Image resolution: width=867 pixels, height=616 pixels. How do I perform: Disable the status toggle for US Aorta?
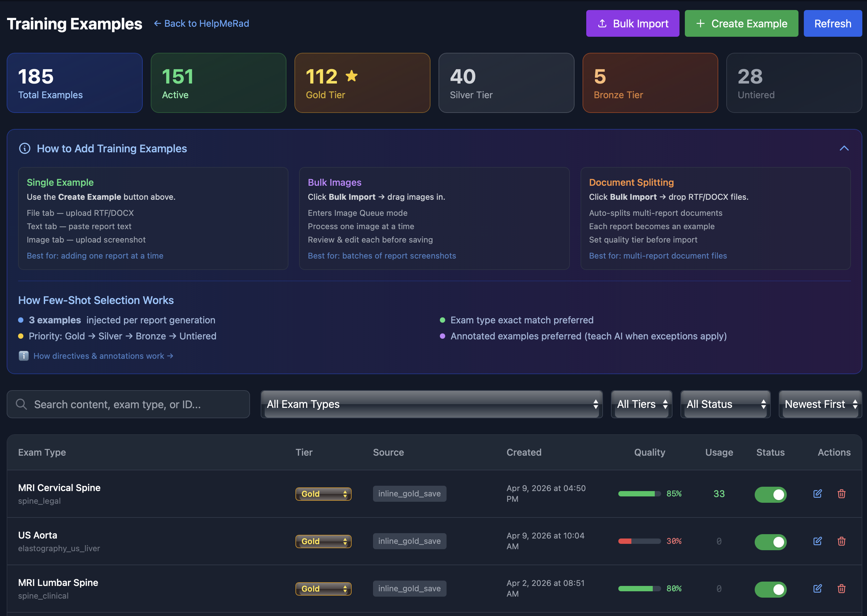770,542
